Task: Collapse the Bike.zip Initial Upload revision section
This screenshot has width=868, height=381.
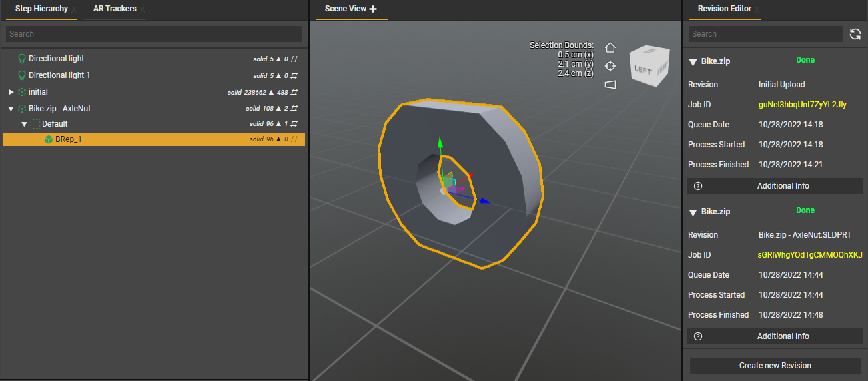Action: 693,62
